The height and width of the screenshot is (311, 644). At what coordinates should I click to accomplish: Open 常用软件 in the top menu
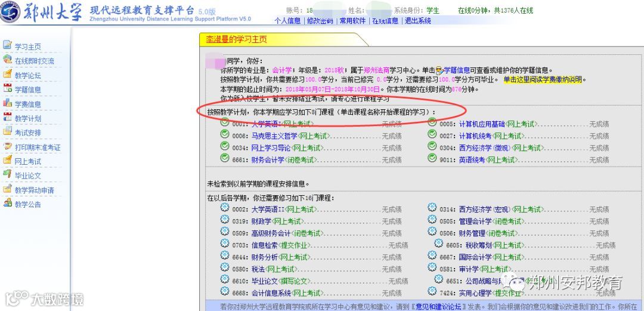click(352, 21)
